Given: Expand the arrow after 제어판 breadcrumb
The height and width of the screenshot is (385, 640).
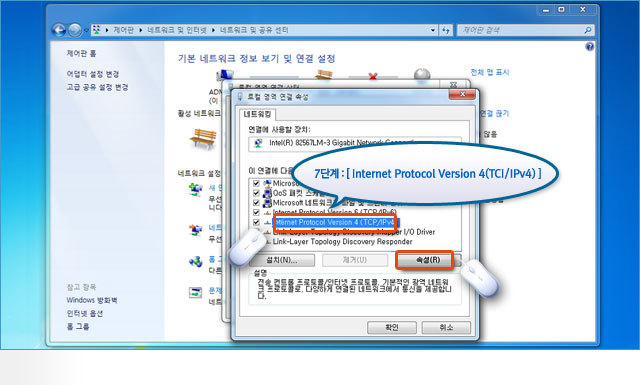Looking at the screenshot, I should pyautogui.click(x=140, y=30).
